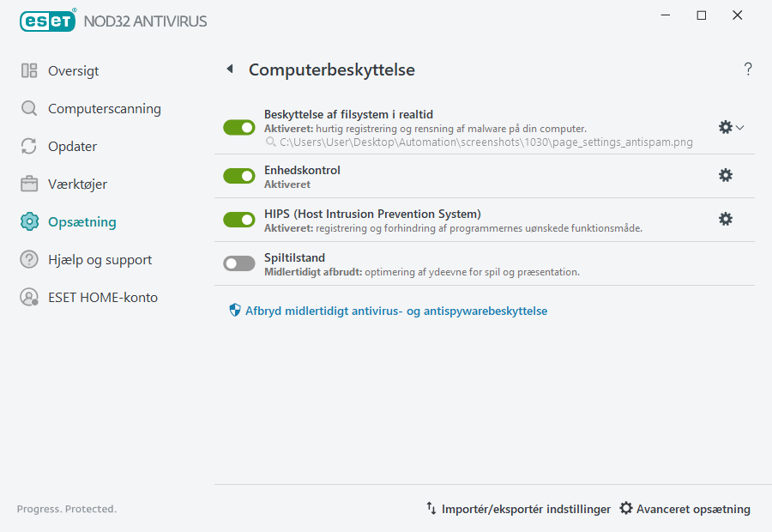Image resolution: width=772 pixels, height=532 pixels.
Task: Open the HIPS settings gear
Action: coord(726,219)
